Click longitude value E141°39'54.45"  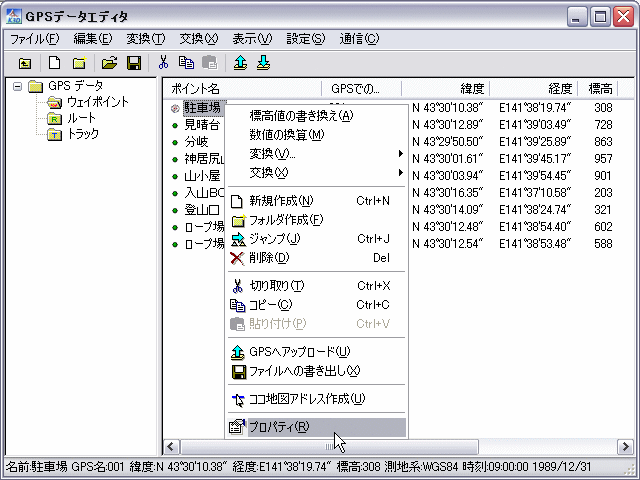(535, 176)
